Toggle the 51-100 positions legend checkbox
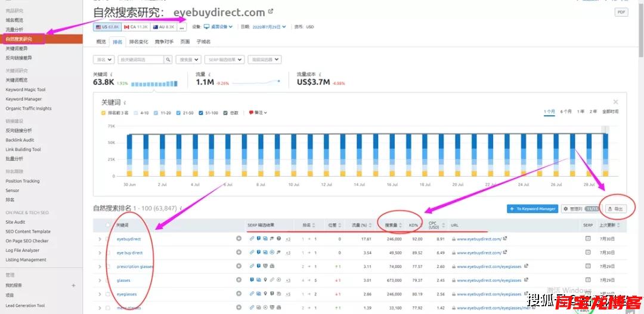This screenshot has height=314, width=644. tap(201, 112)
